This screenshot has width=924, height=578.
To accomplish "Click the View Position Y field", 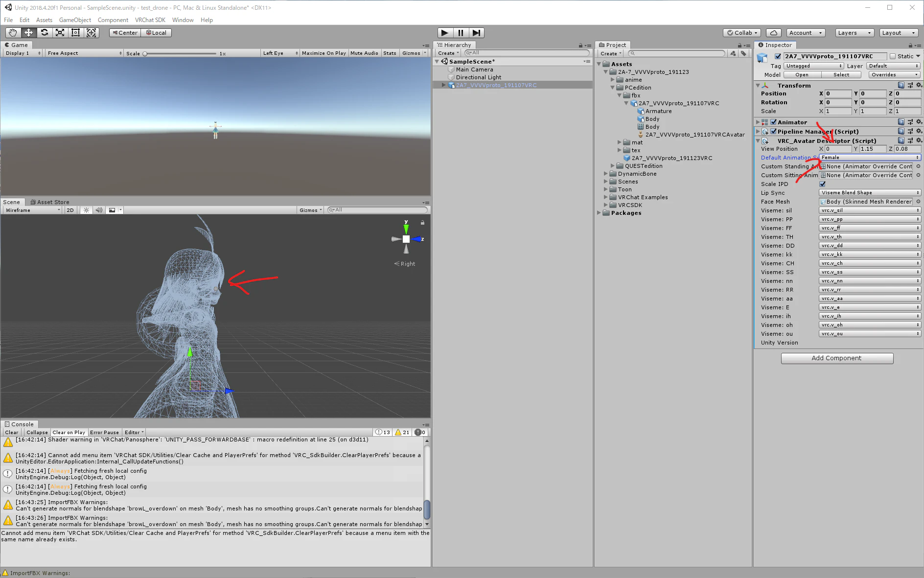I will pos(873,149).
